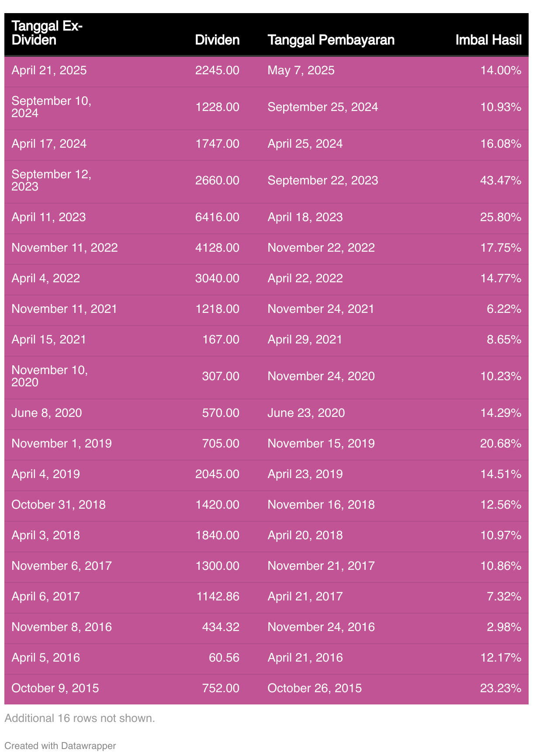The height and width of the screenshot is (756, 533).
Task: Click the 25.80% yield value
Action: (x=500, y=217)
